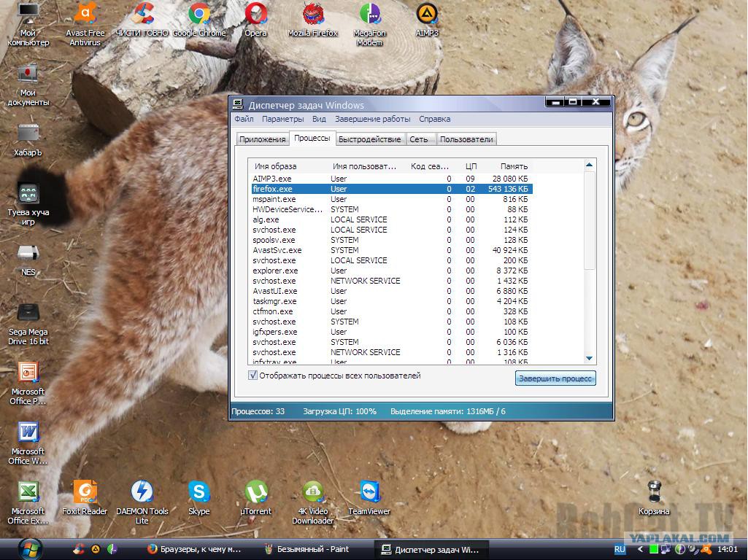The height and width of the screenshot is (560, 748).
Task: Open the Параметры menu
Action: (x=282, y=119)
